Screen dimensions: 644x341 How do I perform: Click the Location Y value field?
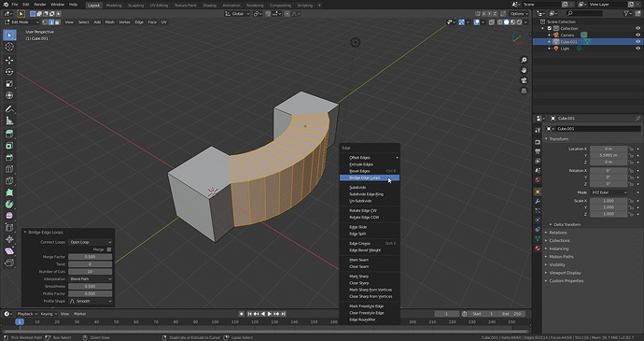point(609,155)
